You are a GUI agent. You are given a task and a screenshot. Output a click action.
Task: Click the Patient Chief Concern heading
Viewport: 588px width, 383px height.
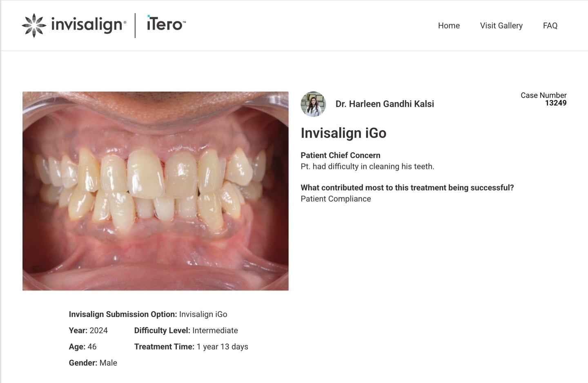pos(340,155)
